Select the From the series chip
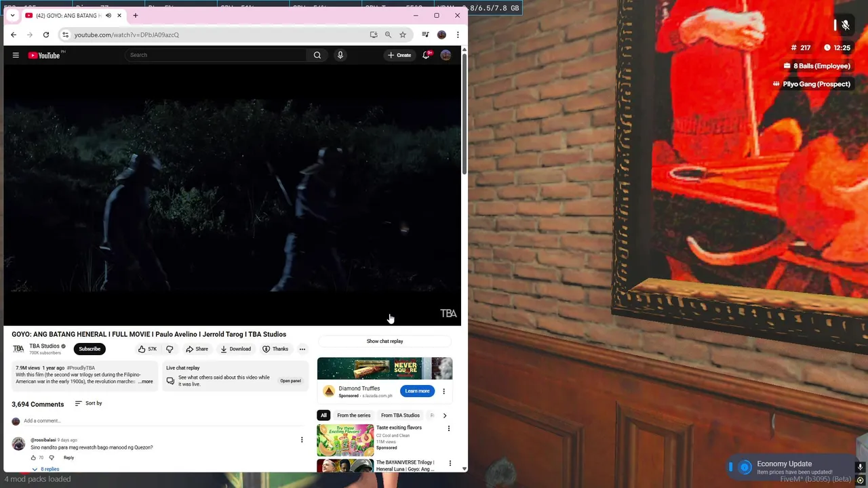This screenshot has width=868, height=488. tap(354, 415)
